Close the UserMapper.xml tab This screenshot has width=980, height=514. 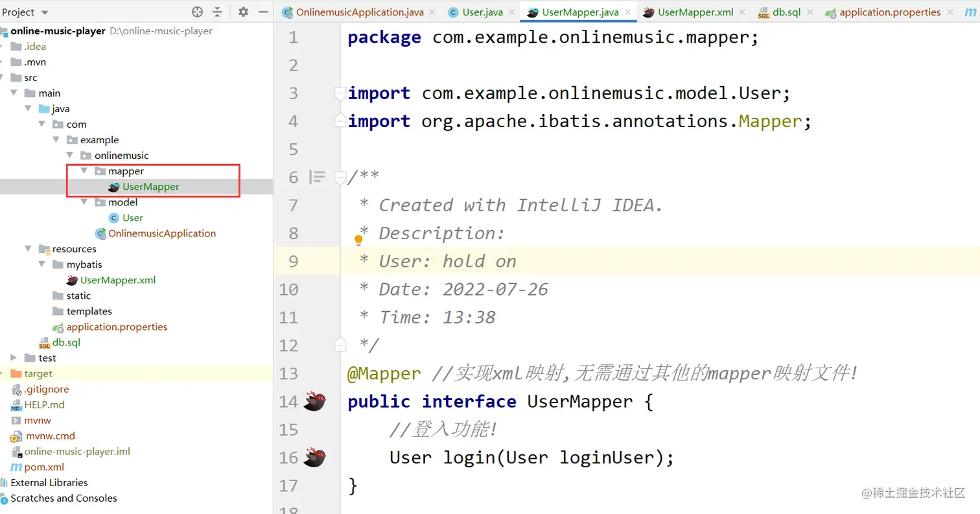tap(743, 12)
